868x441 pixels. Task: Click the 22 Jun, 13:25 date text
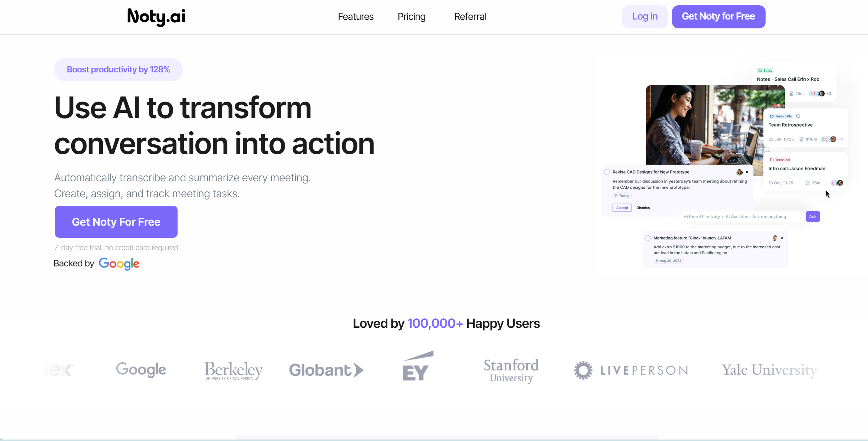[x=781, y=139]
